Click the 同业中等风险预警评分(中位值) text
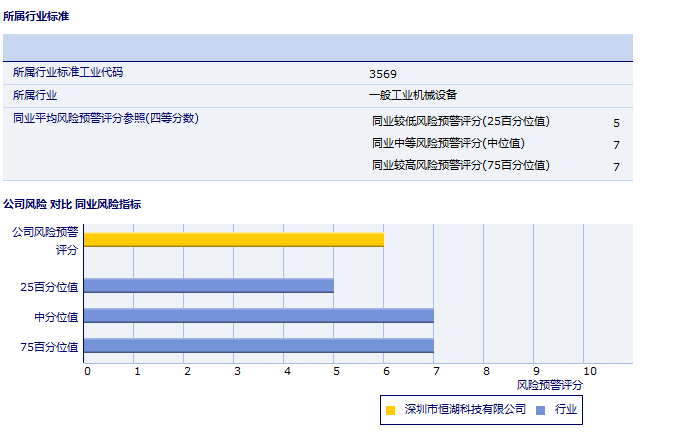Viewport: 692px width, 434px height. (447, 143)
